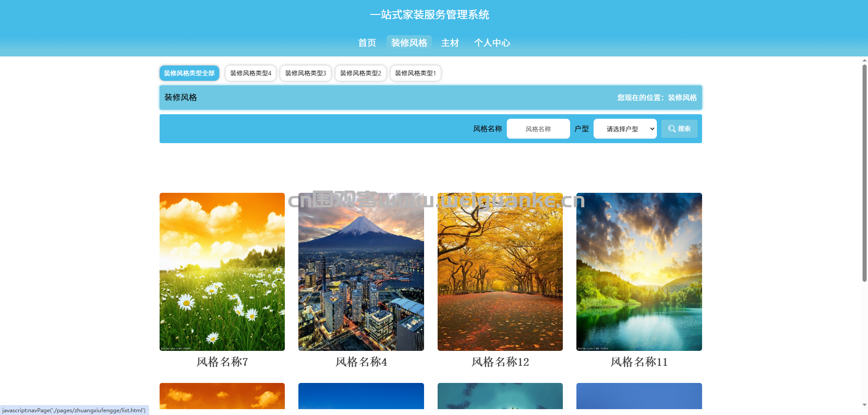Click the page vertical scrollbar thumb
The width and height of the screenshot is (868, 415).
click(x=864, y=173)
